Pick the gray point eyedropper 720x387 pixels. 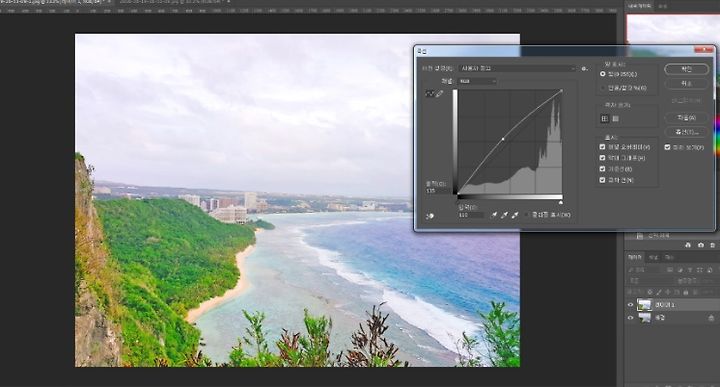[504, 215]
